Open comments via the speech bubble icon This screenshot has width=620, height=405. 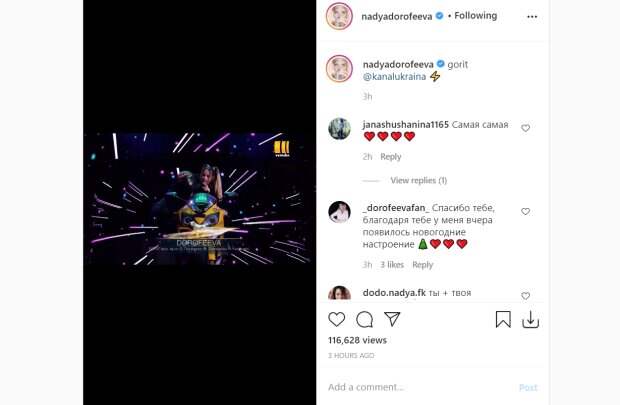coord(365,320)
